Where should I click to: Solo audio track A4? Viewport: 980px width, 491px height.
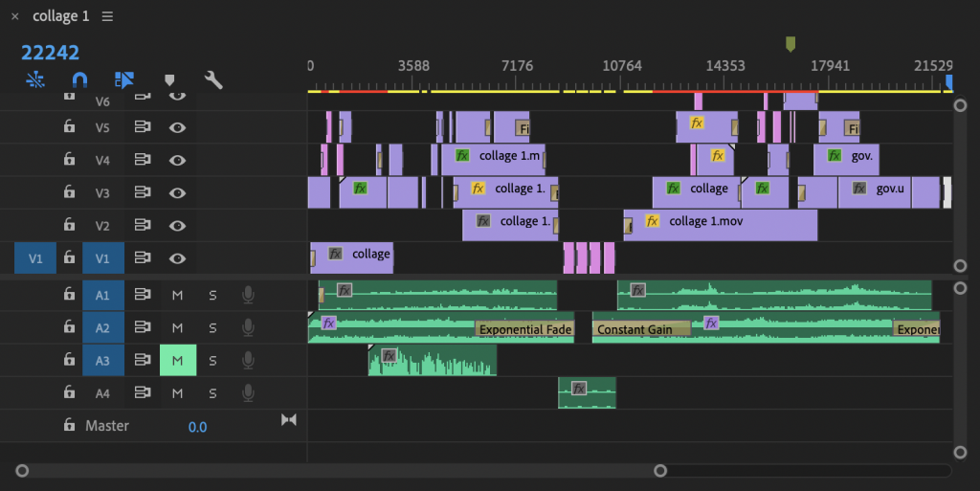[x=212, y=393]
